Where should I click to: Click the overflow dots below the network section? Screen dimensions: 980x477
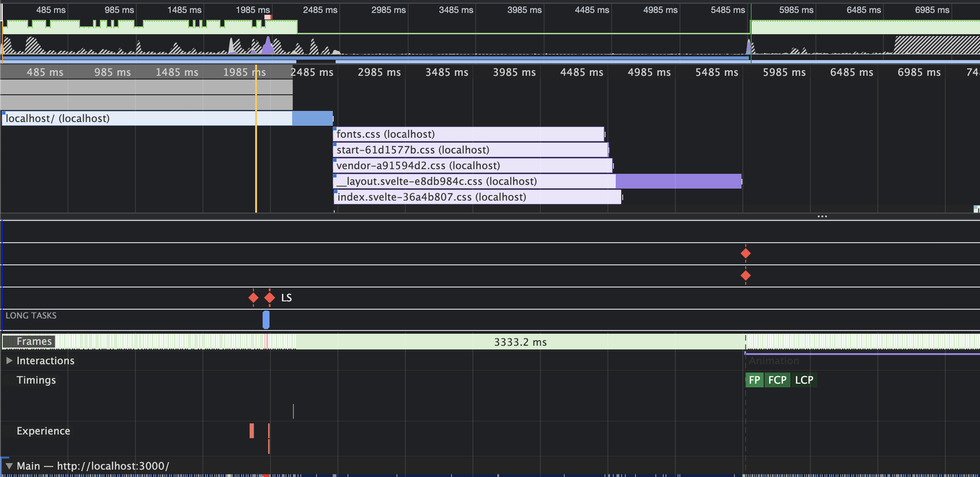(823, 216)
